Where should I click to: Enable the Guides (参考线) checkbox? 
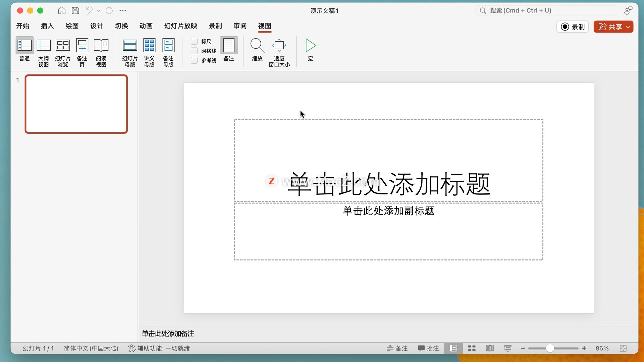[194, 60]
